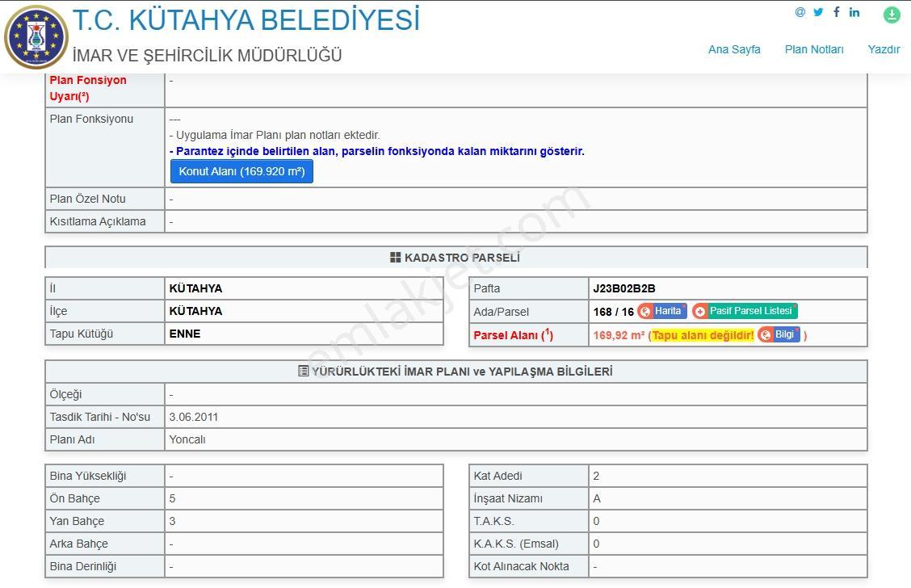
Task: Share page via LinkedIn icon
Action: 854,12
